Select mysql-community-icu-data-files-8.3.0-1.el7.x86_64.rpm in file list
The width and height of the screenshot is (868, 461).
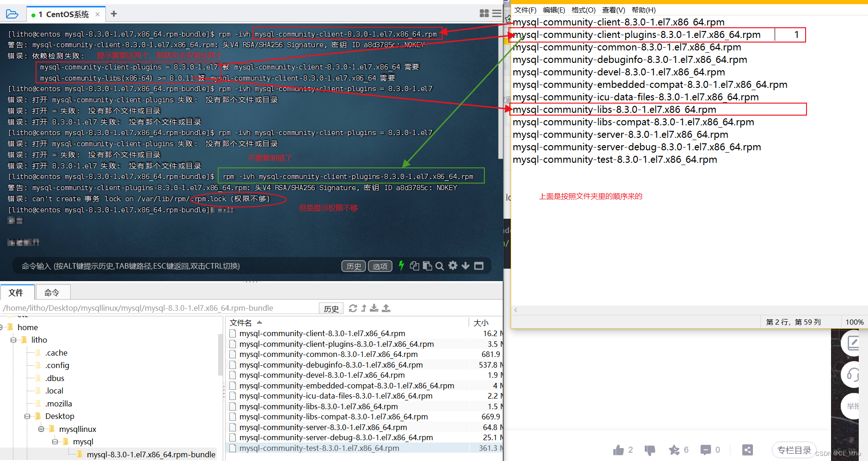(x=336, y=396)
